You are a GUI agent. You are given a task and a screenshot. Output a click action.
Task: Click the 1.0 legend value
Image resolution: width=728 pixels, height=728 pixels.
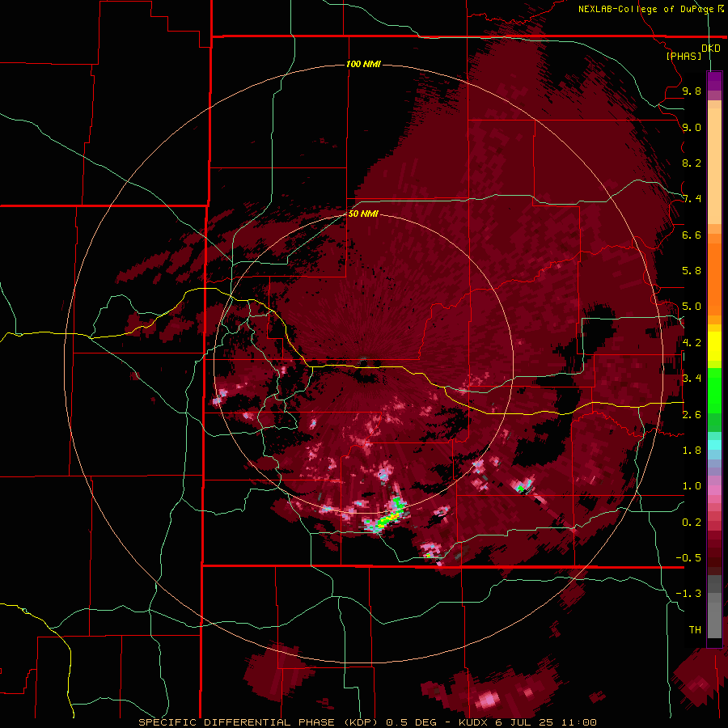(x=692, y=486)
